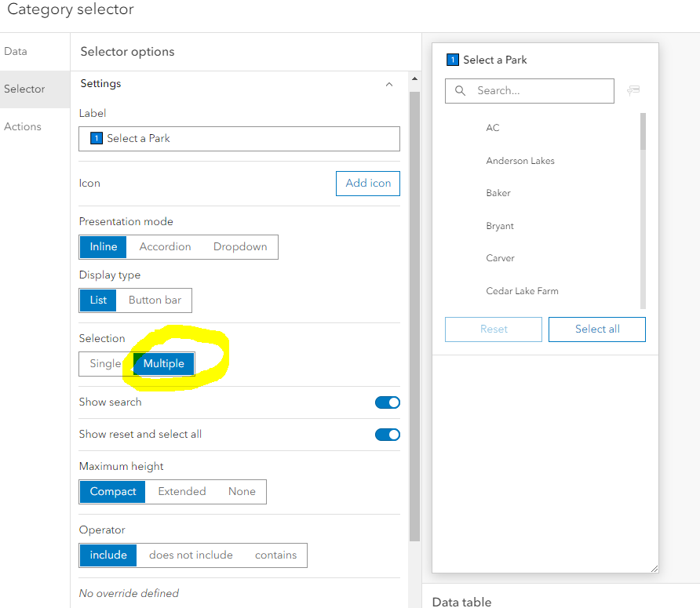
Task: Set presentation mode to Dropdown
Action: click(240, 246)
